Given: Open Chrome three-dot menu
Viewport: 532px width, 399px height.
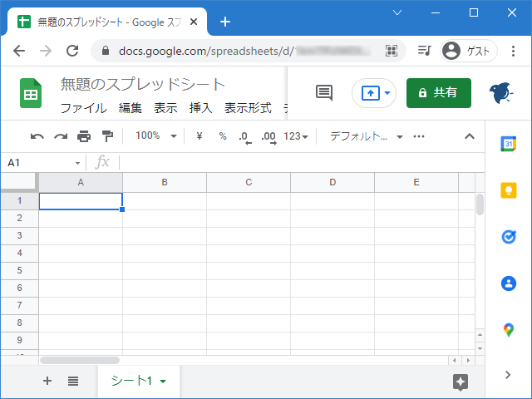Looking at the screenshot, I should 513,51.
